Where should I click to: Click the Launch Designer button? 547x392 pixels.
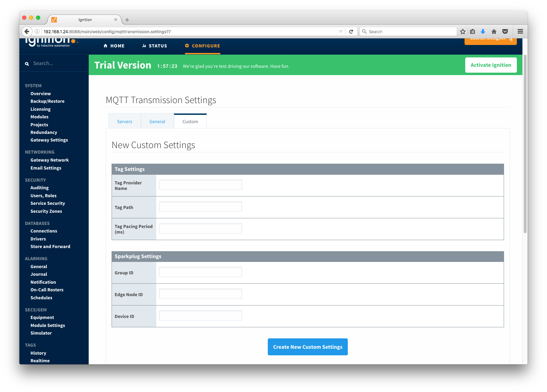[491, 41]
